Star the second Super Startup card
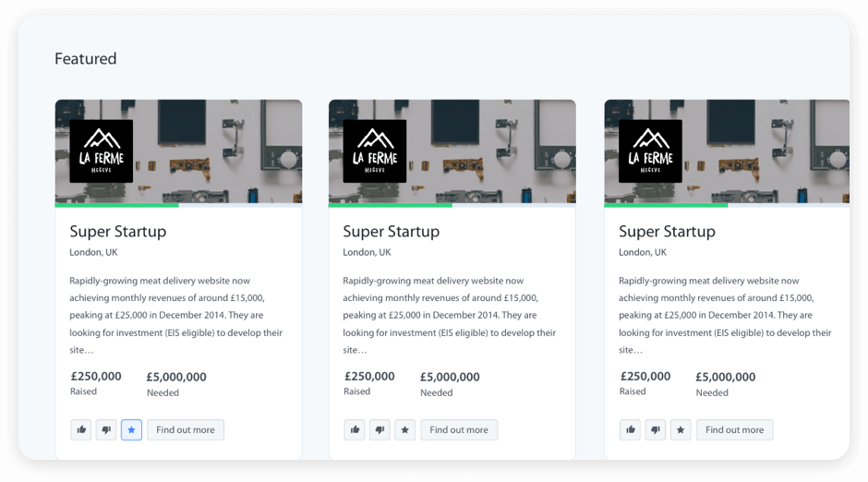The width and height of the screenshot is (868, 482). click(404, 430)
